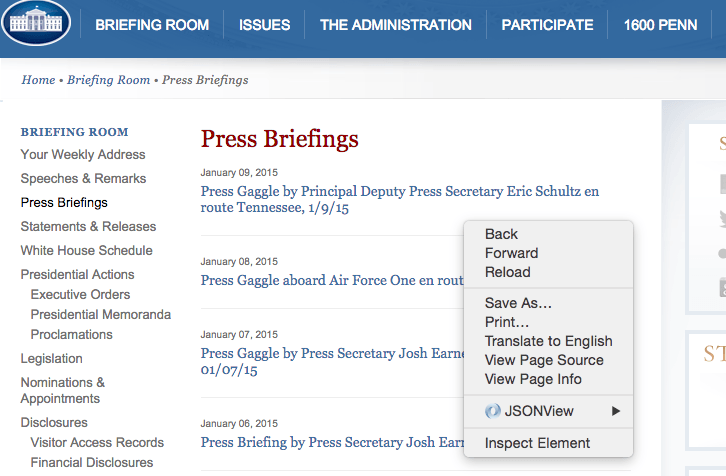
Task: Open Executive Orders sidebar link
Action: [80, 294]
